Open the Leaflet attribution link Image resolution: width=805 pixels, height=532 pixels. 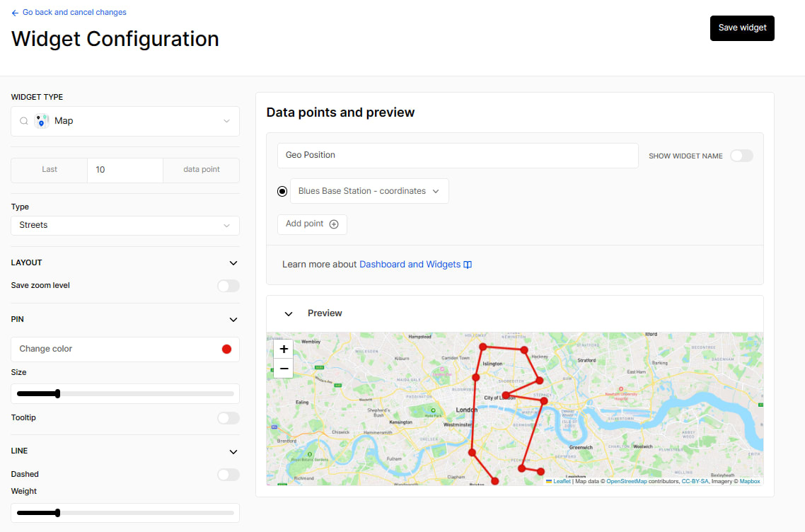(562, 482)
